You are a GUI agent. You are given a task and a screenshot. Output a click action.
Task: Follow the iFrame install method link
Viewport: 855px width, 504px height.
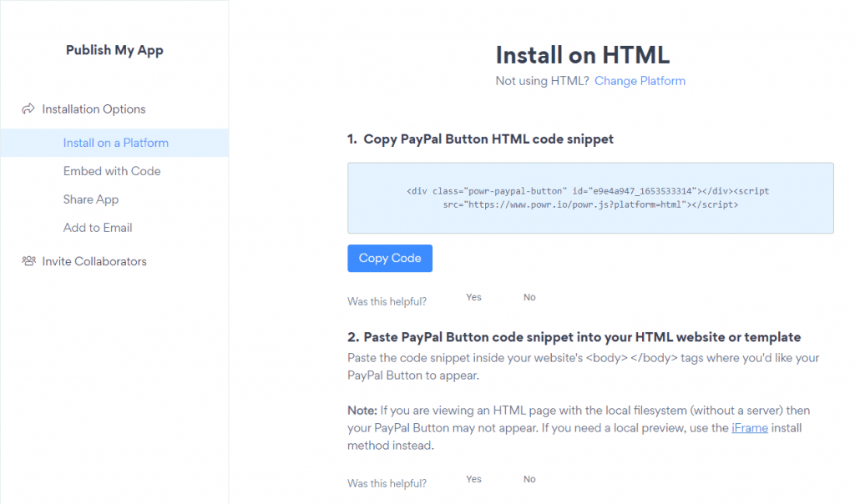(x=750, y=428)
